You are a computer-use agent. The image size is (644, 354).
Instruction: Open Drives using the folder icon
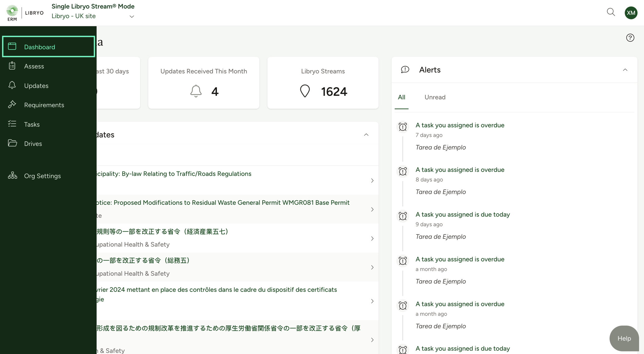click(x=12, y=143)
